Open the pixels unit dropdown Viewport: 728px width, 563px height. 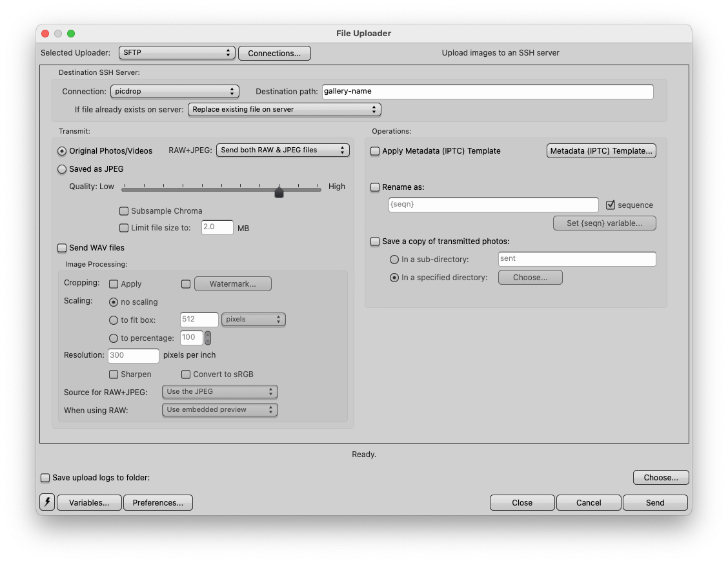coord(254,319)
